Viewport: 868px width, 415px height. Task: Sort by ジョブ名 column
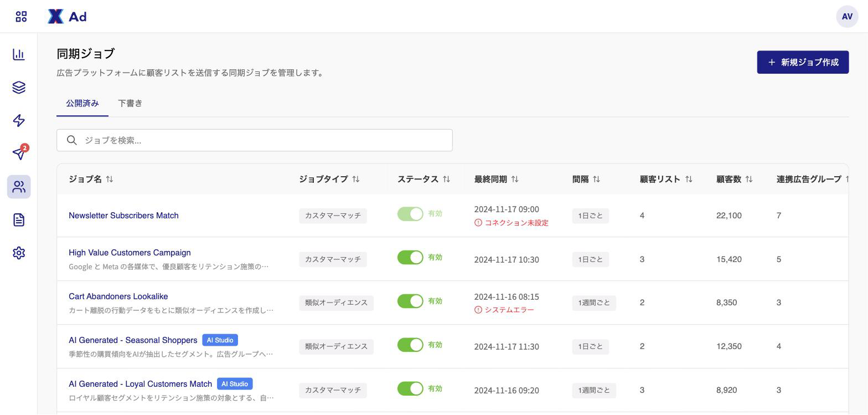coord(110,179)
